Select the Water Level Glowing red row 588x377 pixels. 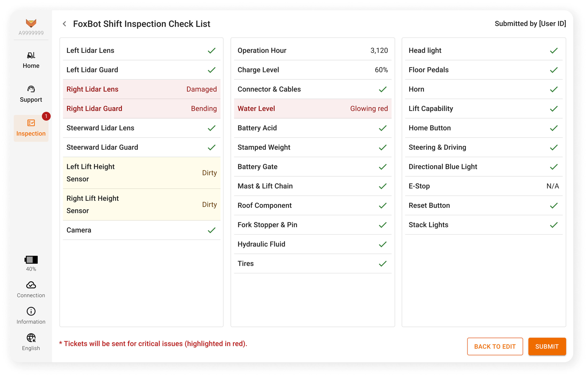[313, 109]
